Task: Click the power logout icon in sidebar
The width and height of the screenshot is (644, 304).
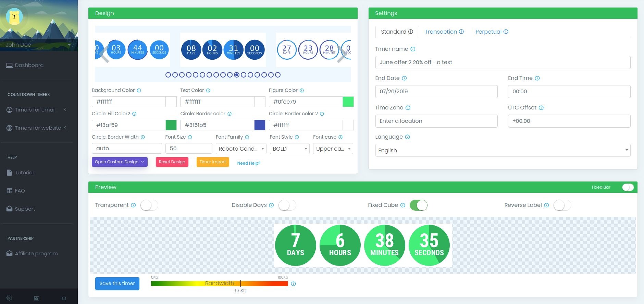Action: click(64, 298)
